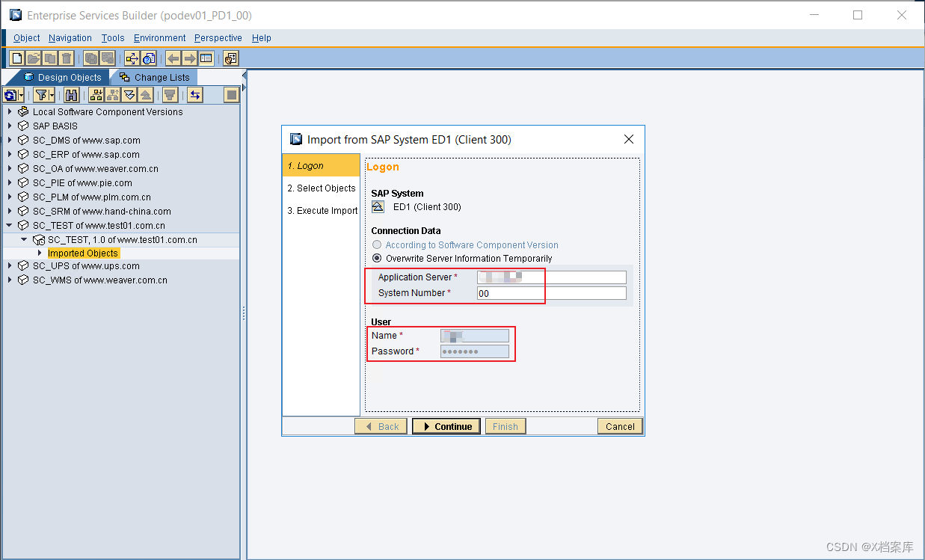Click the binoculars Find icon
Viewport: 925px width, 560px height.
[x=72, y=95]
